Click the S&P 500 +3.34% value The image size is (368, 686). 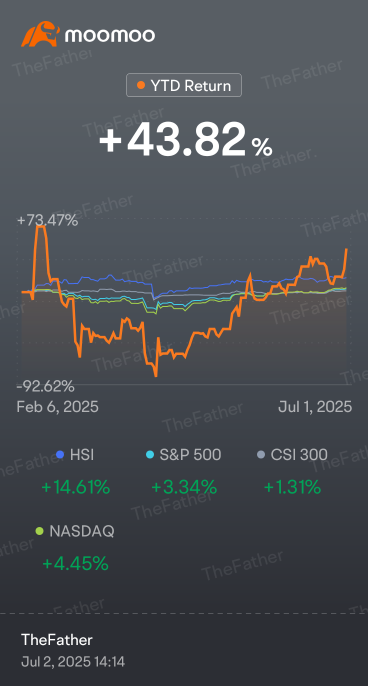point(184,487)
